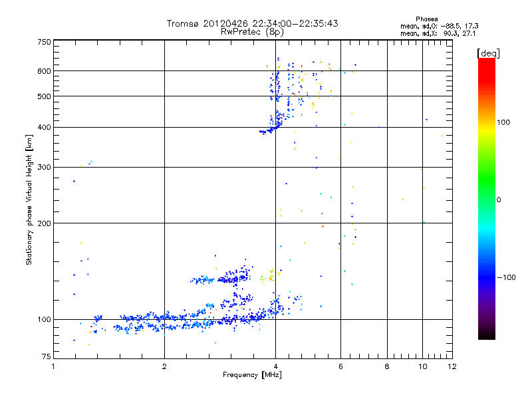The width and height of the screenshot is (532, 399).
Task: Click the color bar legend
Action: tap(487, 198)
